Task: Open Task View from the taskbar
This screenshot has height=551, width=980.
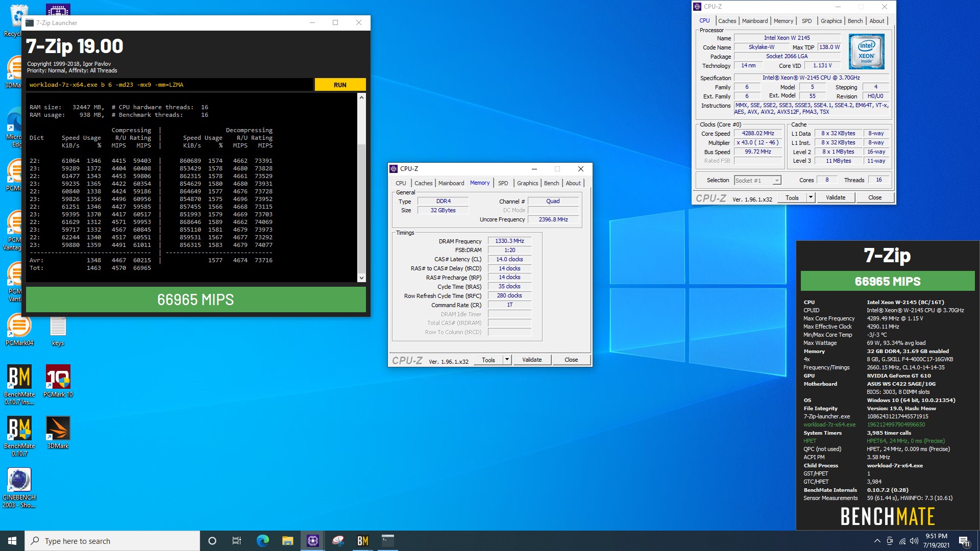Action: tap(237, 541)
